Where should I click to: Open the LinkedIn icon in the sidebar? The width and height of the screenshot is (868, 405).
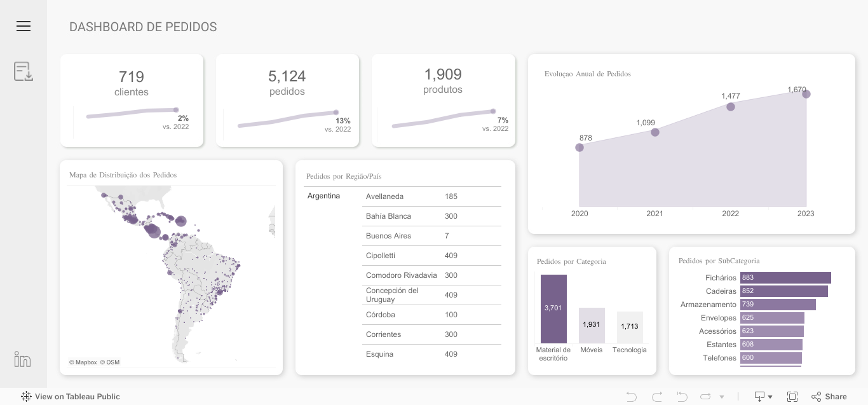coord(22,359)
